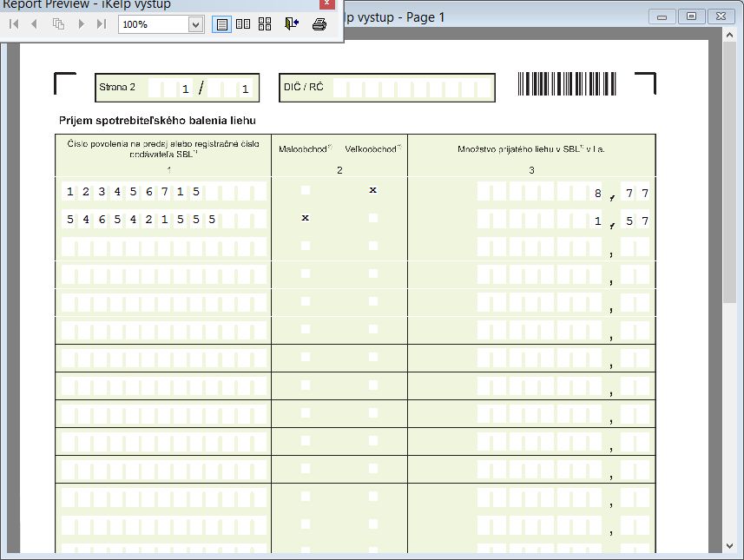Click the exit preview door icon

tap(291, 24)
